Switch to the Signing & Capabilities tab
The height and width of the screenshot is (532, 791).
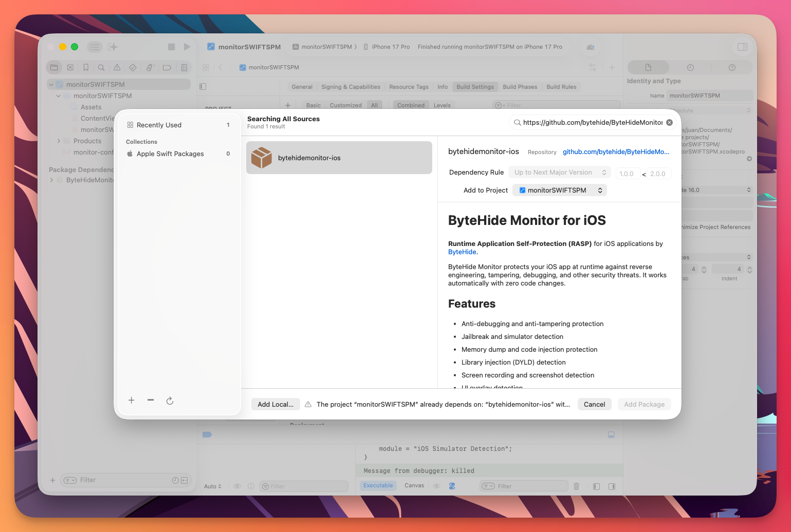(351, 86)
